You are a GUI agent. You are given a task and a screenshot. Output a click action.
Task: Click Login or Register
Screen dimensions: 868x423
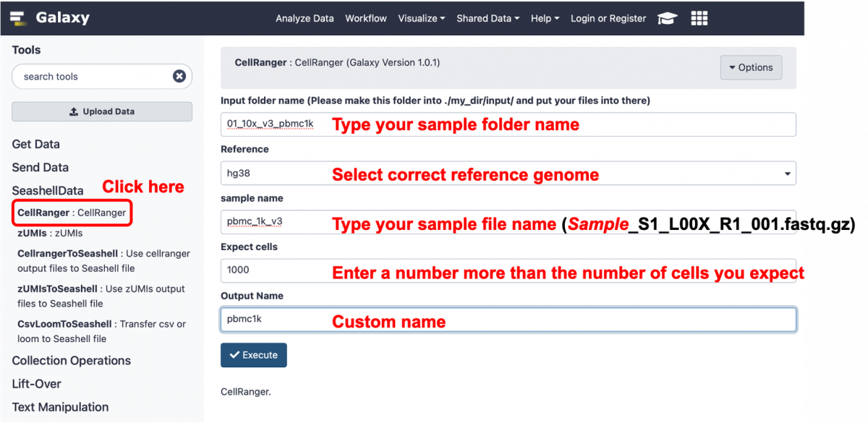coord(608,19)
